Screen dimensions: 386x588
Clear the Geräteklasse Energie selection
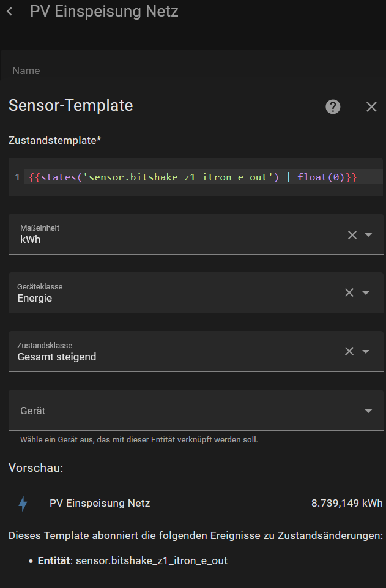349,292
